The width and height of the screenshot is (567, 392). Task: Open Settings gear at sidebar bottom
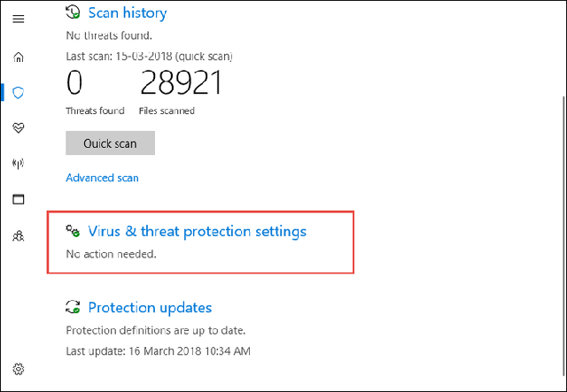tap(19, 368)
